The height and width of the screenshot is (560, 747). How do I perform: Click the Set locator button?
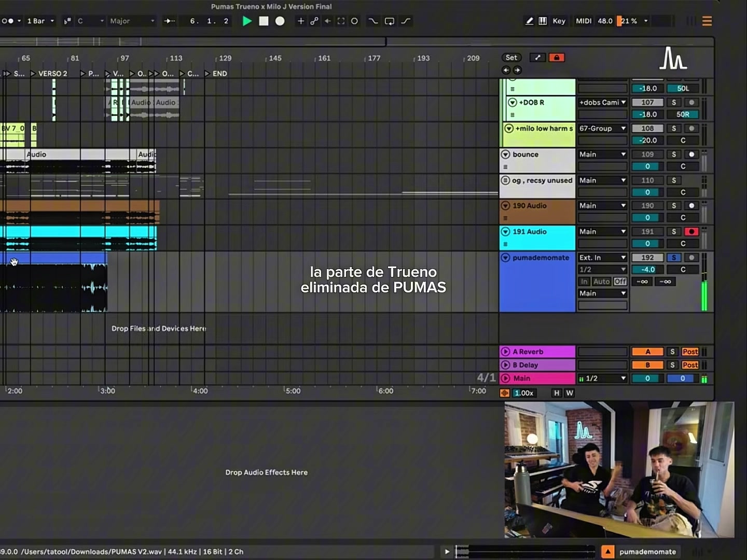511,58
